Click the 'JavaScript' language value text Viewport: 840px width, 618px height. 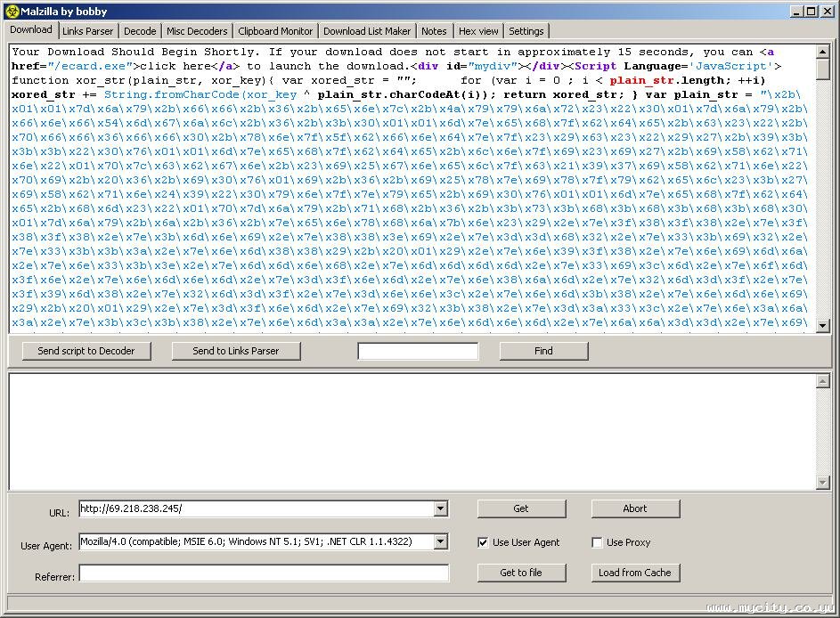coord(731,66)
